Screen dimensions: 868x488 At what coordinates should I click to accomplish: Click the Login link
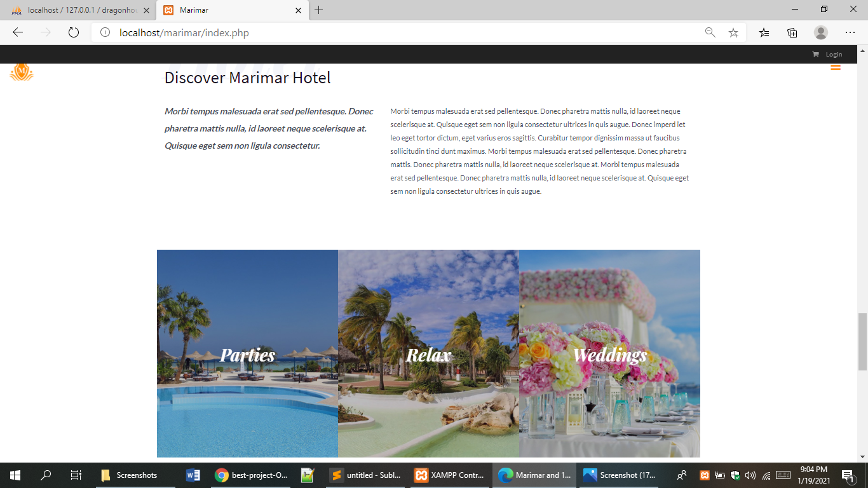click(833, 54)
